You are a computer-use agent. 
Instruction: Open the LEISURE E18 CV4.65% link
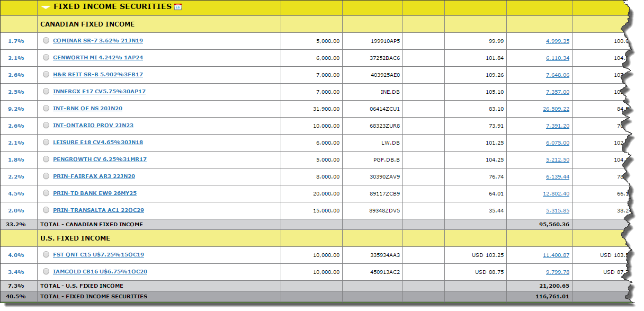[97, 143]
